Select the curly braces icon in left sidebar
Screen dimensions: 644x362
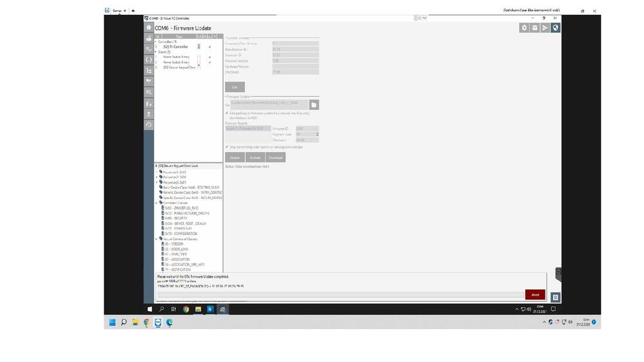[x=149, y=60]
